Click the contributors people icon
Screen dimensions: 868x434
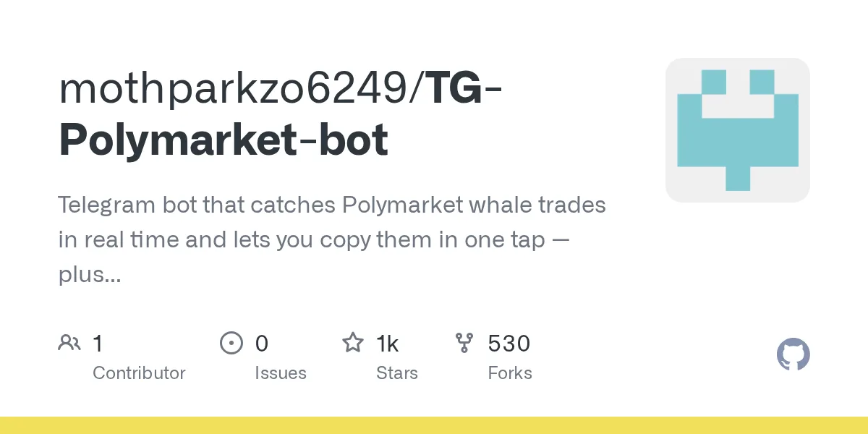69,343
